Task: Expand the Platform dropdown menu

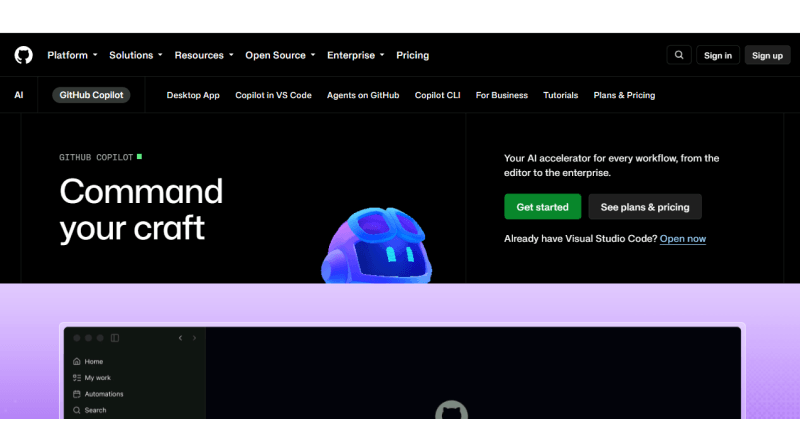Action: tap(72, 55)
